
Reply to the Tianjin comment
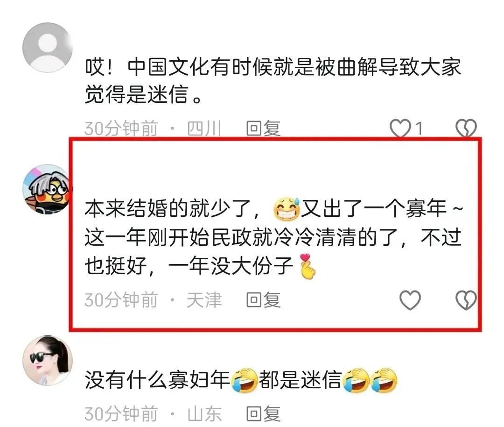tap(263, 300)
